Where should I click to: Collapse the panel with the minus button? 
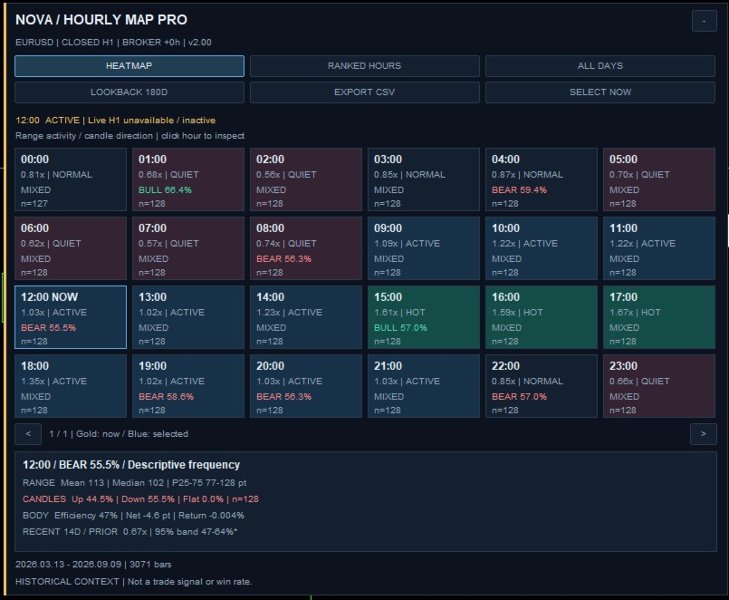point(704,21)
